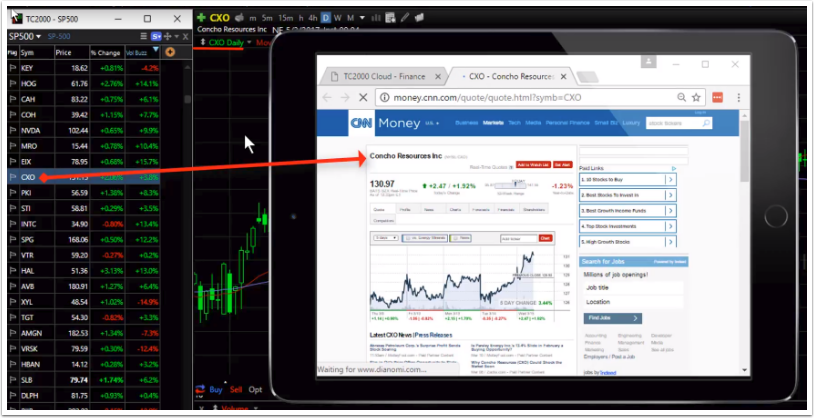Screen dimensions: 814x418
Task: Select the 15m timeframe
Action: [285, 18]
